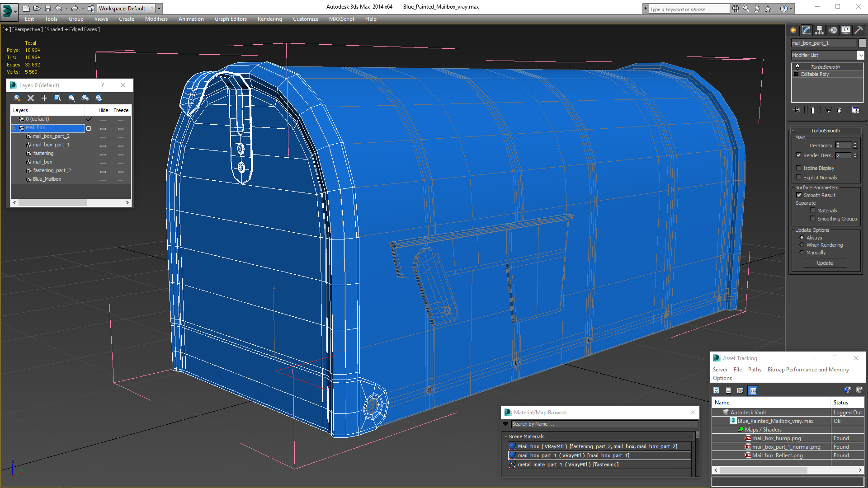868x488 pixels.
Task: Increase the Iterations spinner value
Action: tap(855, 144)
